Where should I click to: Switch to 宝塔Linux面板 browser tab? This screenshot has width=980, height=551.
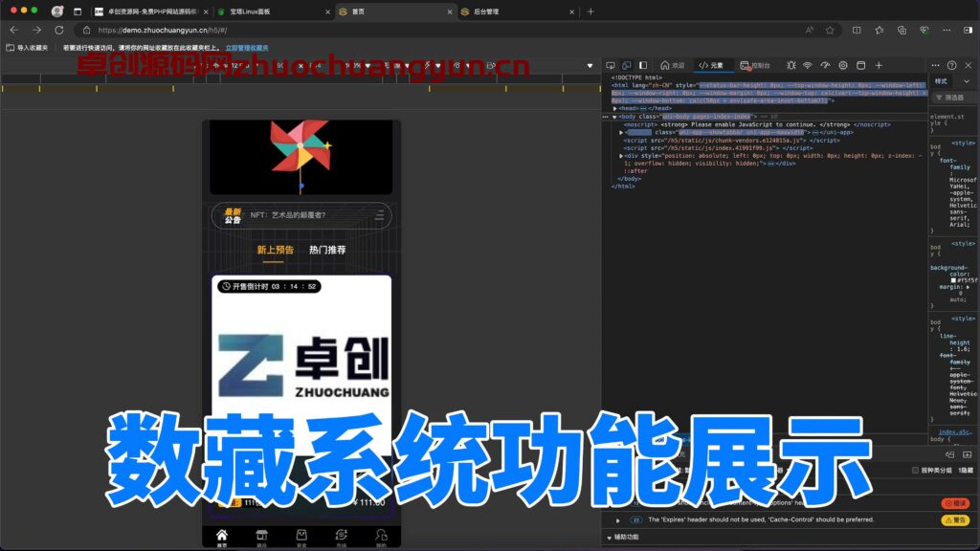click(272, 11)
